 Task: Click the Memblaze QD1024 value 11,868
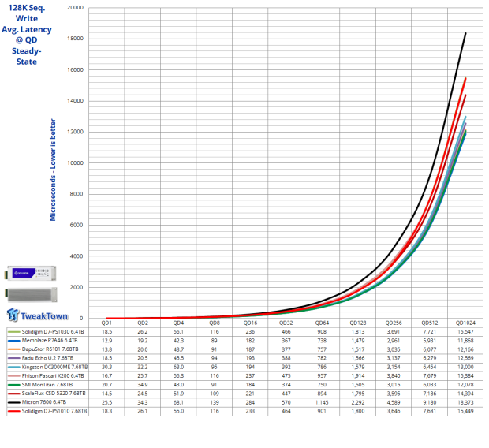465,342
